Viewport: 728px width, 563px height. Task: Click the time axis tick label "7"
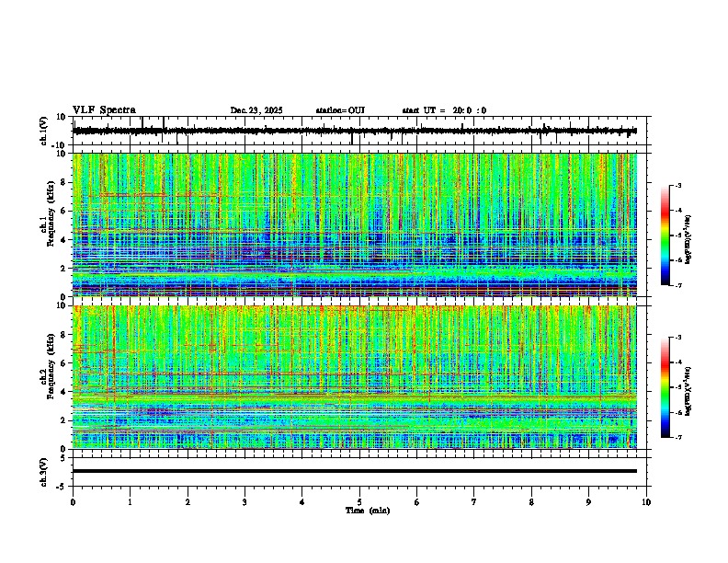[474, 502]
